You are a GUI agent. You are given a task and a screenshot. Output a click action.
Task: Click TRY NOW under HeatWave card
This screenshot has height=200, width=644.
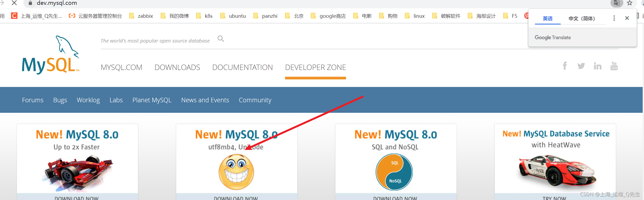[x=554, y=198]
